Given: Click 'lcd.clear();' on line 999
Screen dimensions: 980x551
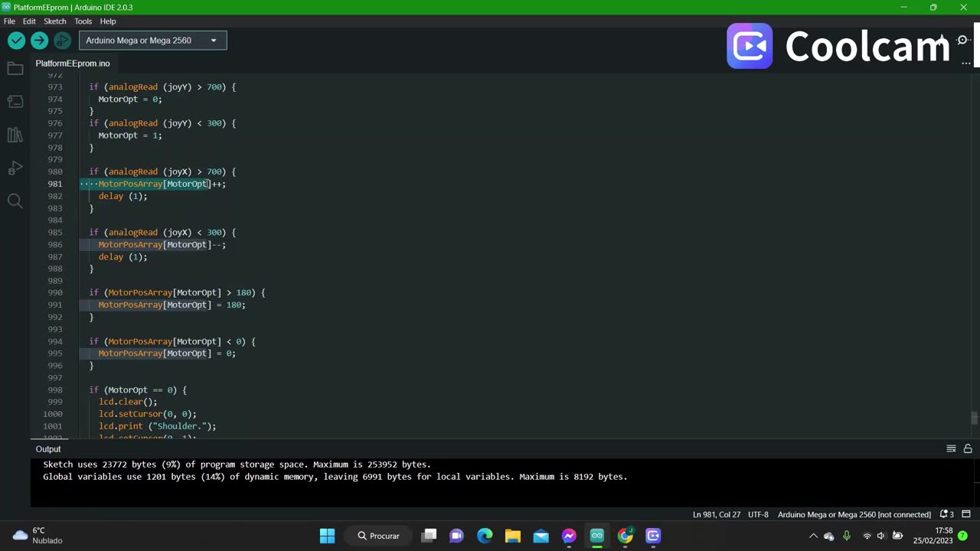Looking at the screenshot, I should pyautogui.click(x=128, y=402).
